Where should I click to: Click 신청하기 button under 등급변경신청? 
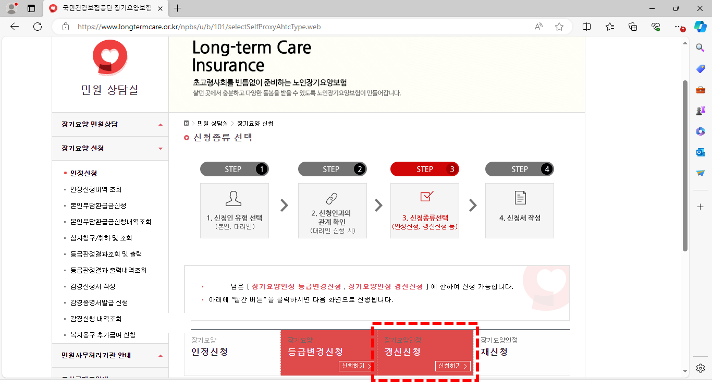[356, 366]
